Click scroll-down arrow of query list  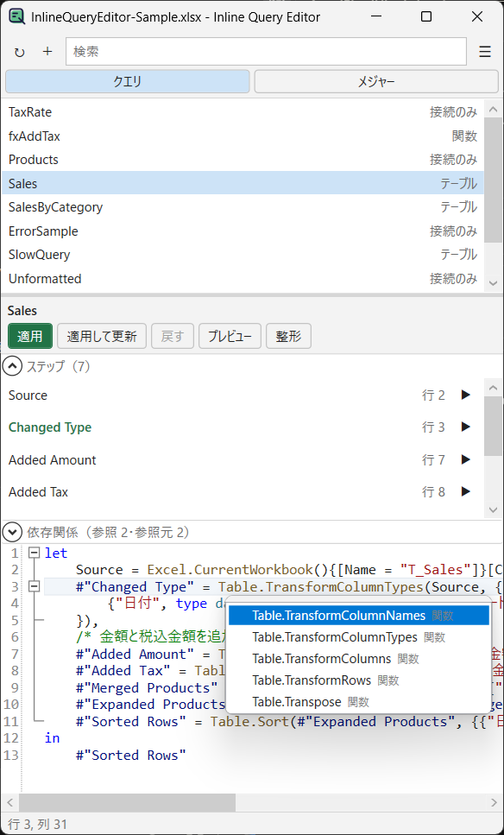[x=493, y=282]
